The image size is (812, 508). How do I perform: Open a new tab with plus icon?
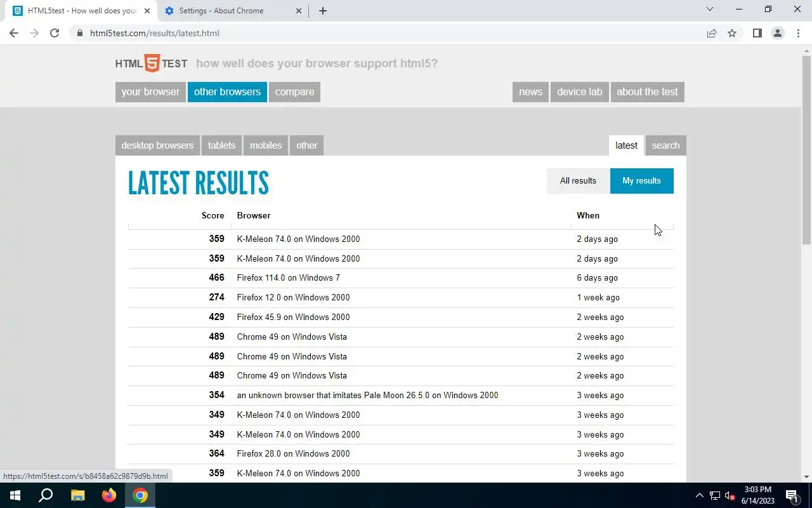click(x=322, y=11)
